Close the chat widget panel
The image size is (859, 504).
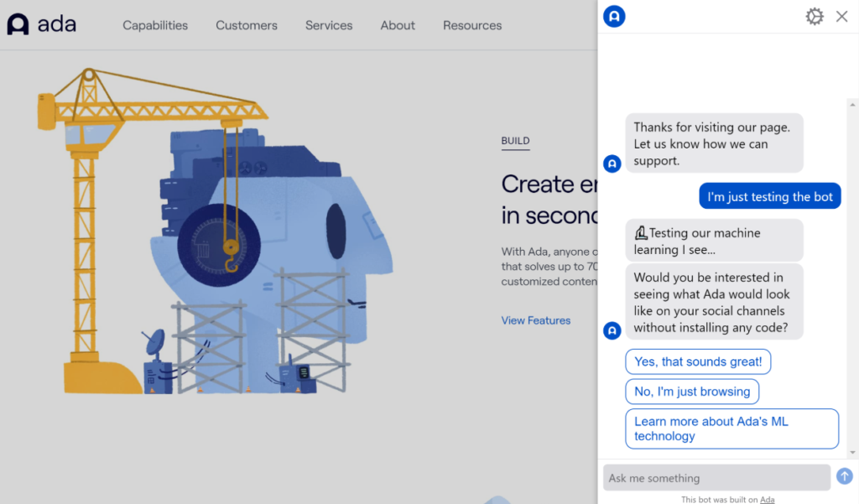(x=842, y=17)
